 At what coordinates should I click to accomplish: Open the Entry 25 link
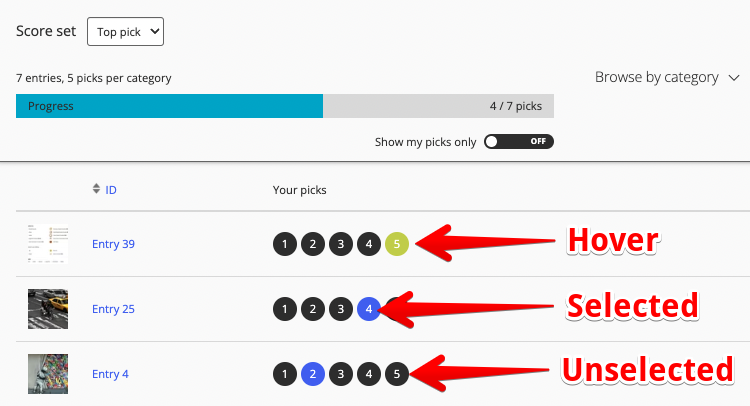coord(113,309)
